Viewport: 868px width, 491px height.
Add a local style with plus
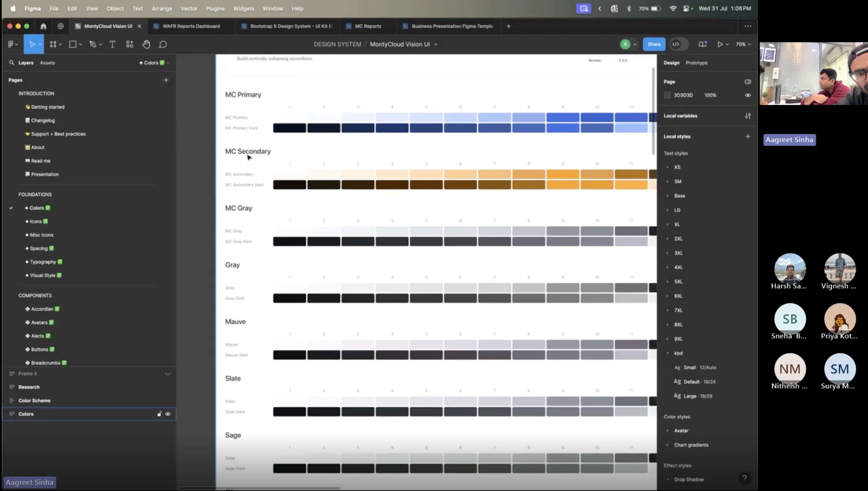(x=747, y=136)
